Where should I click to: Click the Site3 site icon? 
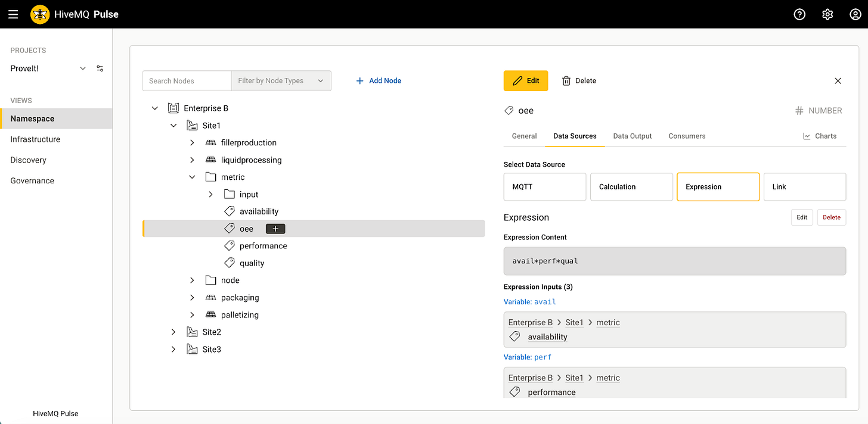[192, 350]
